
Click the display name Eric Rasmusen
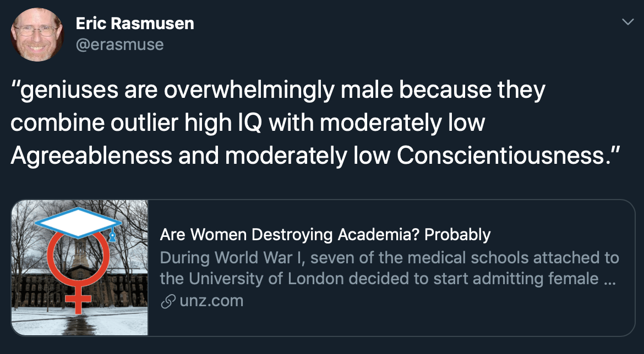point(135,24)
